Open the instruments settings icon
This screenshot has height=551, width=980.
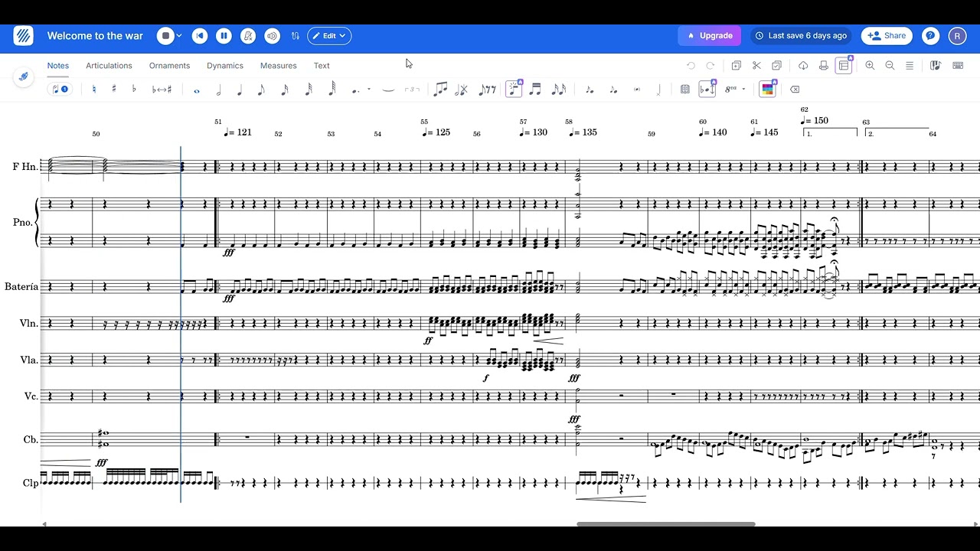295,35
